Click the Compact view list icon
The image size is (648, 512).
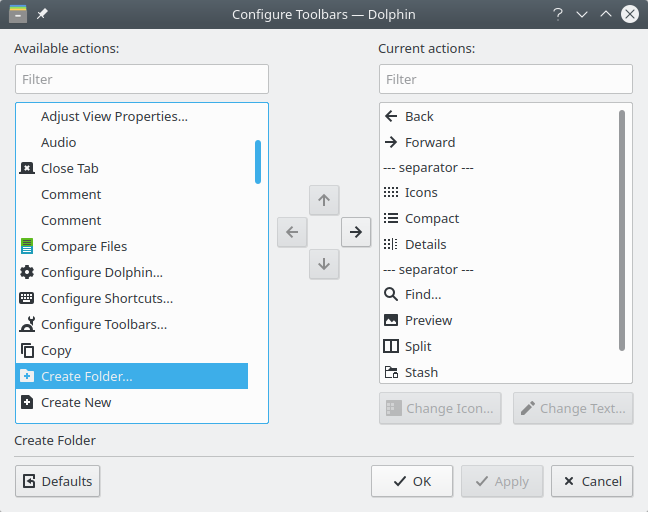click(391, 218)
